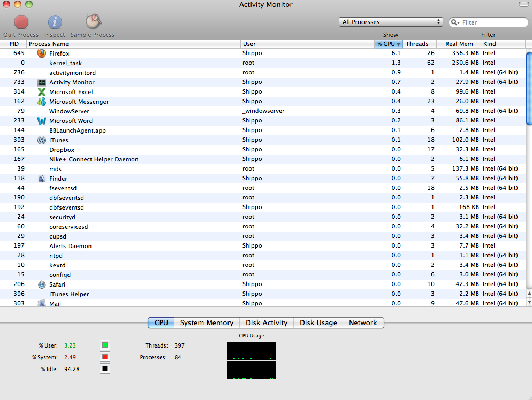The width and height of the screenshot is (532, 400).
Task: Select the configd process row
Action: 263,274
